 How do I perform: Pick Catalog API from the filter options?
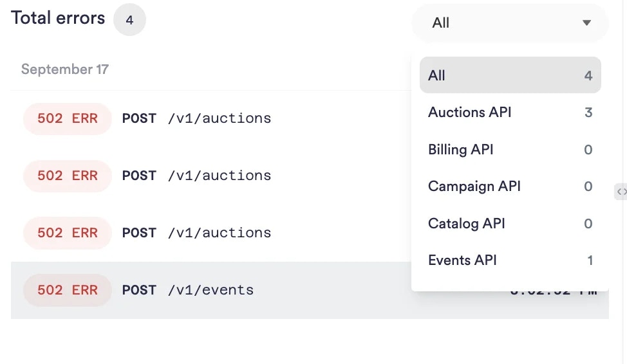(510, 224)
